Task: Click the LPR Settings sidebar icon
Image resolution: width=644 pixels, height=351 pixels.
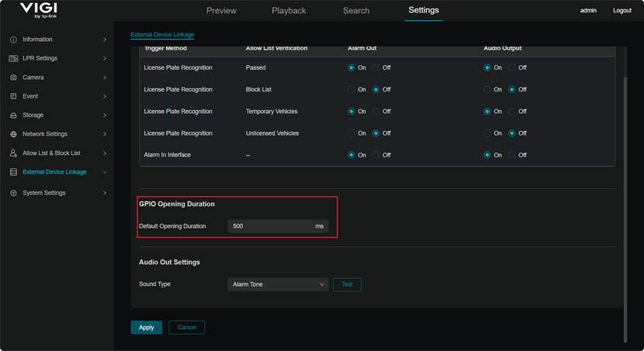Action: [13, 59]
